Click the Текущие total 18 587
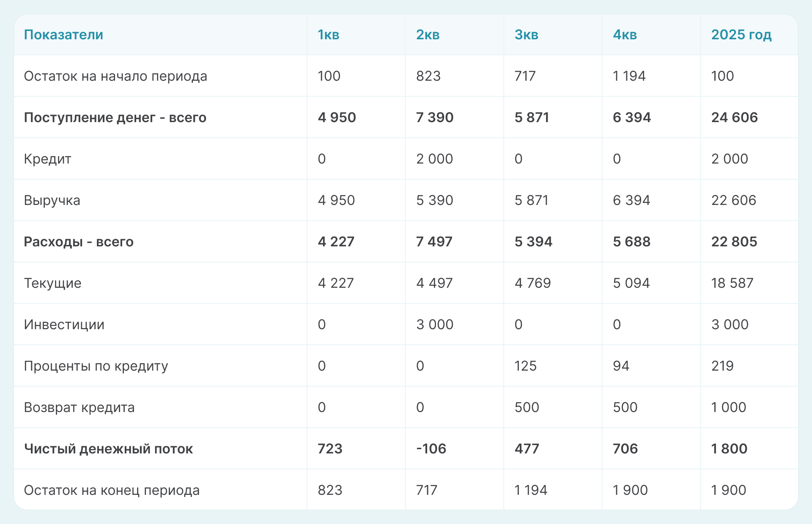The height and width of the screenshot is (524, 812). 732,283
